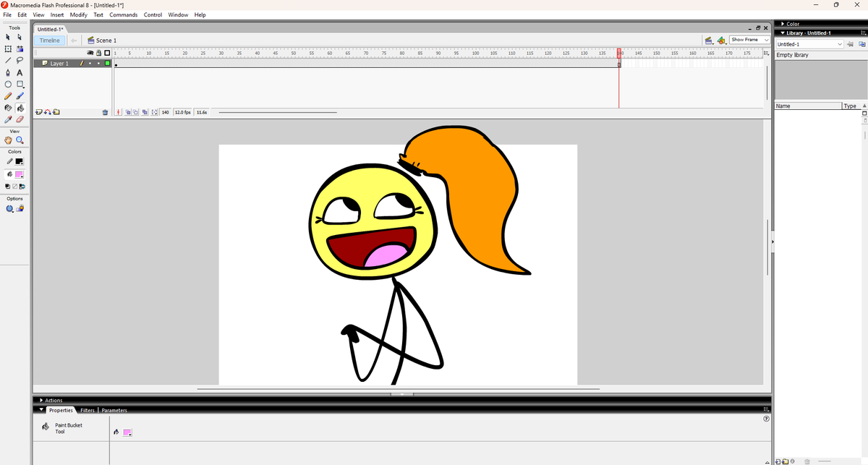This screenshot has height=465, width=868.
Task: Select the Rectangle tool
Action: [20, 84]
